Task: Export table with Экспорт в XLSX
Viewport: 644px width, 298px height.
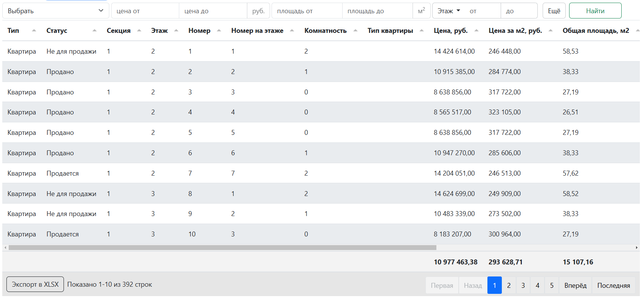Action: pyautogui.click(x=35, y=284)
